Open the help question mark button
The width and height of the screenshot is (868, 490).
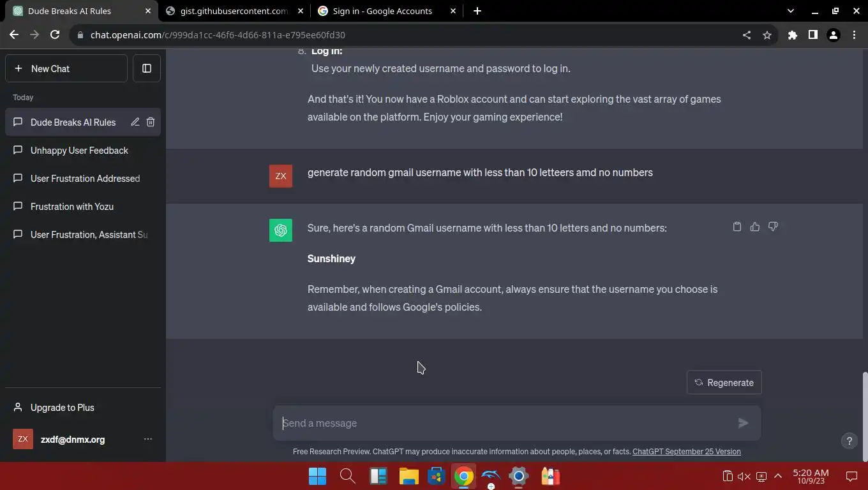(x=849, y=441)
